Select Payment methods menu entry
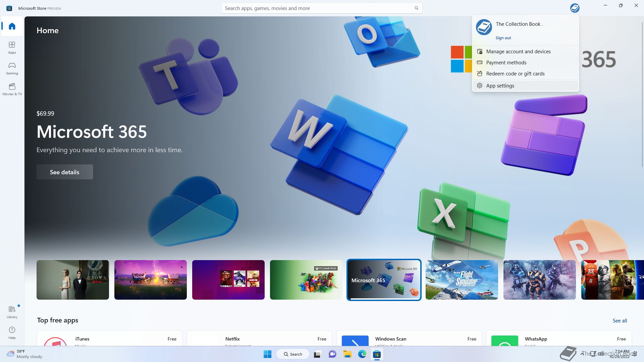The width and height of the screenshot is (644, 362). [x=525, y=62]
